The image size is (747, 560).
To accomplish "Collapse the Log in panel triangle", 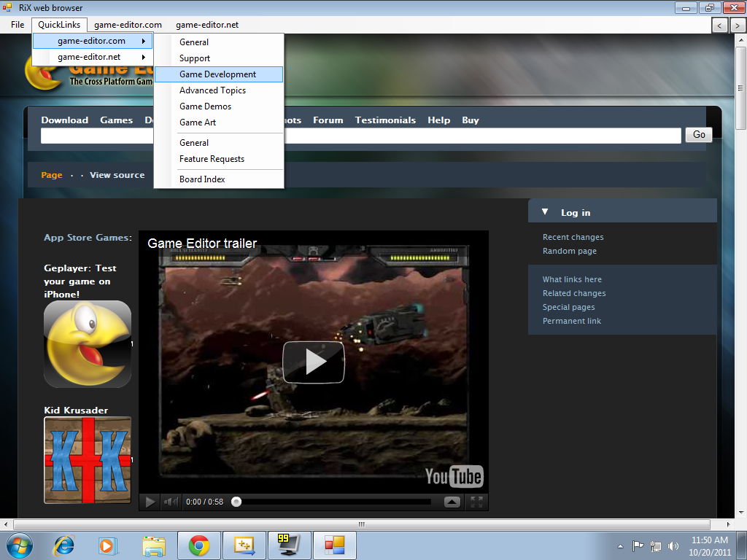I will 545,212.
